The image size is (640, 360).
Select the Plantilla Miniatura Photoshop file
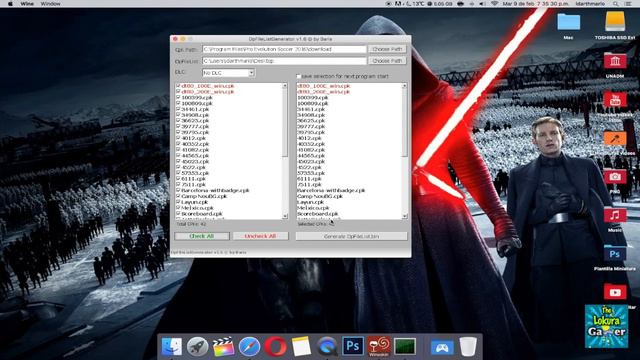pyautogui.click(x=615, y=254)
